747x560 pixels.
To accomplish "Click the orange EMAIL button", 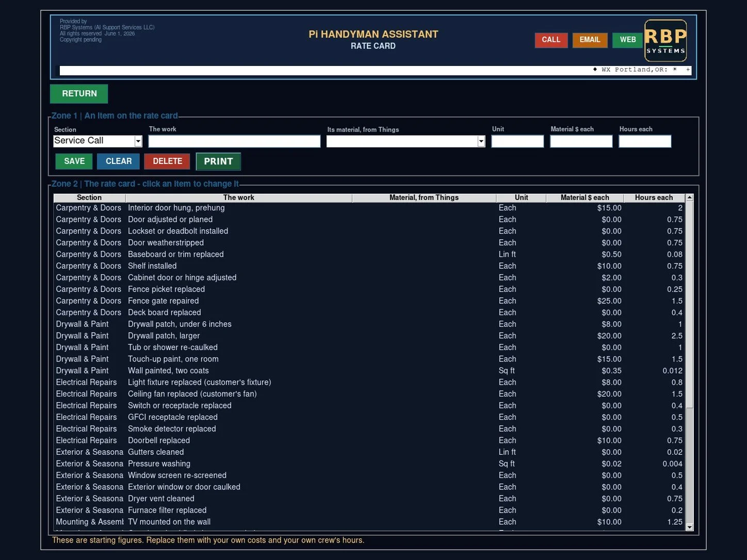I will pyautogui.click(x=590, y=40).
